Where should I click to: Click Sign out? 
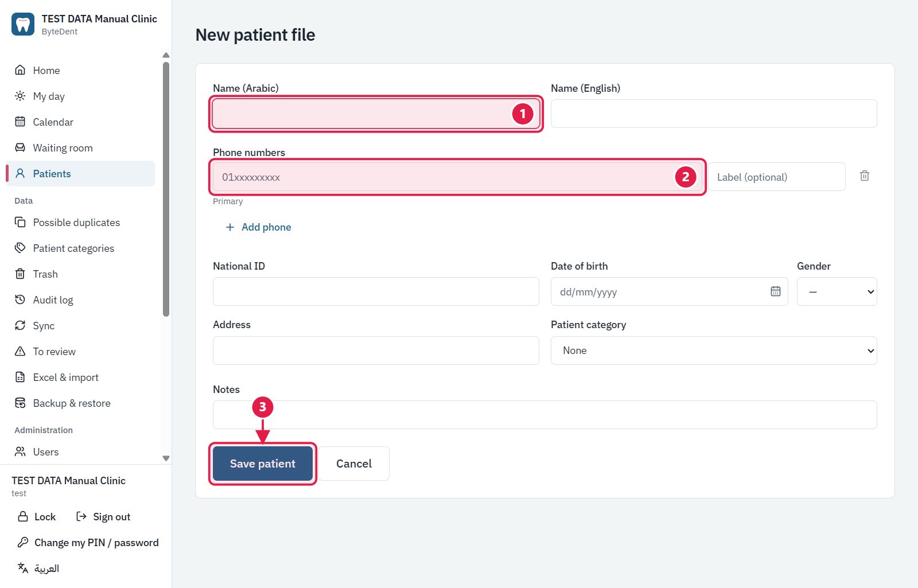(x=103, y=517)
